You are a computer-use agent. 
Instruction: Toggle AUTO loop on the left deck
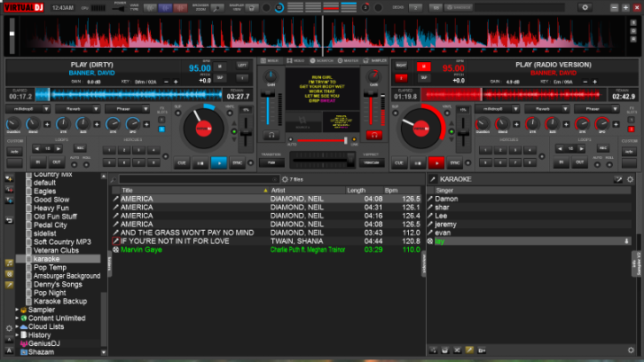coord(75,164)
